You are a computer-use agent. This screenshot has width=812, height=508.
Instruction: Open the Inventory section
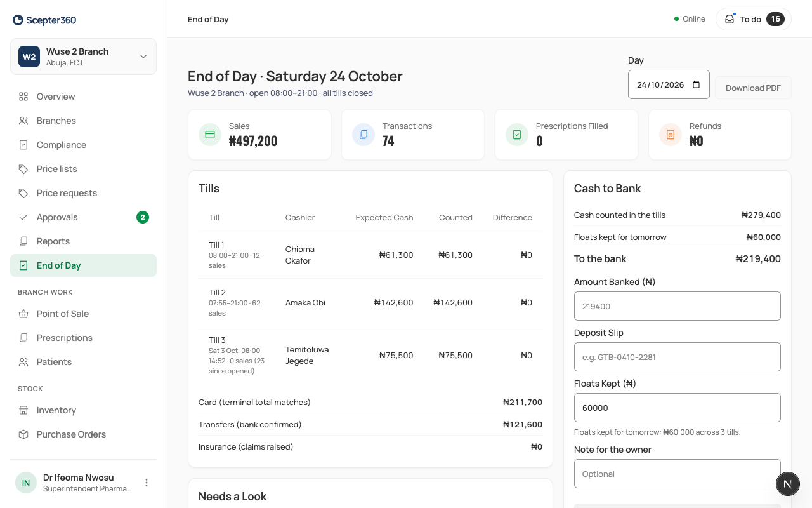83,410
